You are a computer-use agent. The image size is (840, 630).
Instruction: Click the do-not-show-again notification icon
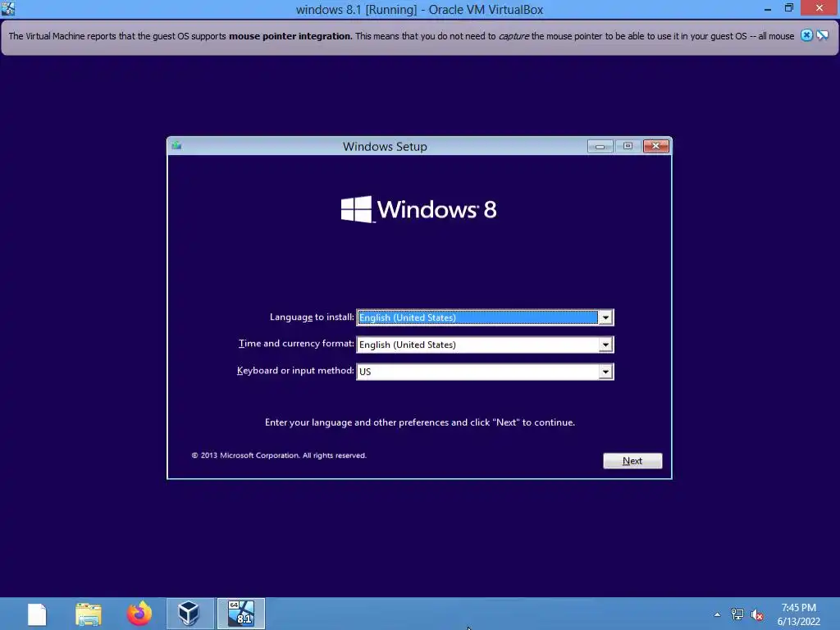tap(823, 35)
